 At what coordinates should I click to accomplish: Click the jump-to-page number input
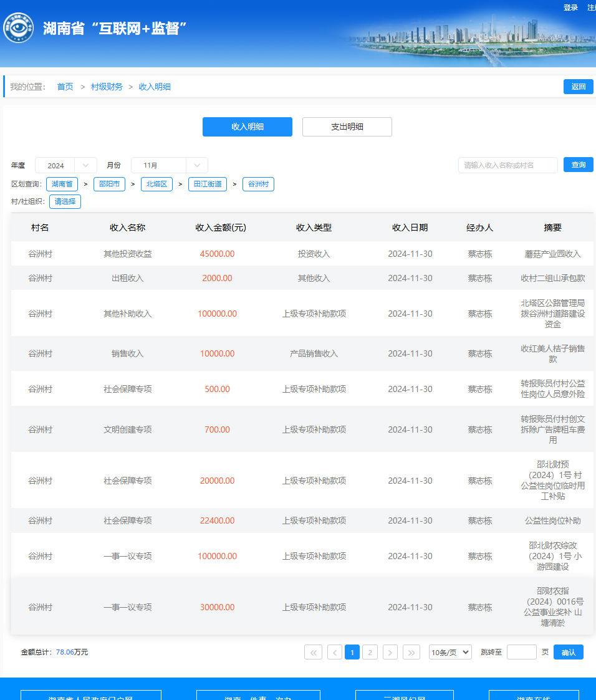point(521,652)
